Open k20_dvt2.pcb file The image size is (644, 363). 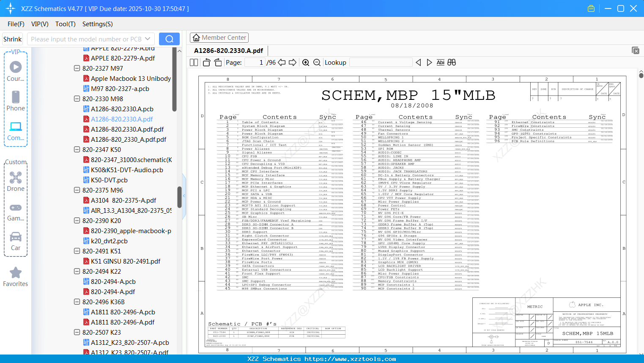[x=109, y=241]
